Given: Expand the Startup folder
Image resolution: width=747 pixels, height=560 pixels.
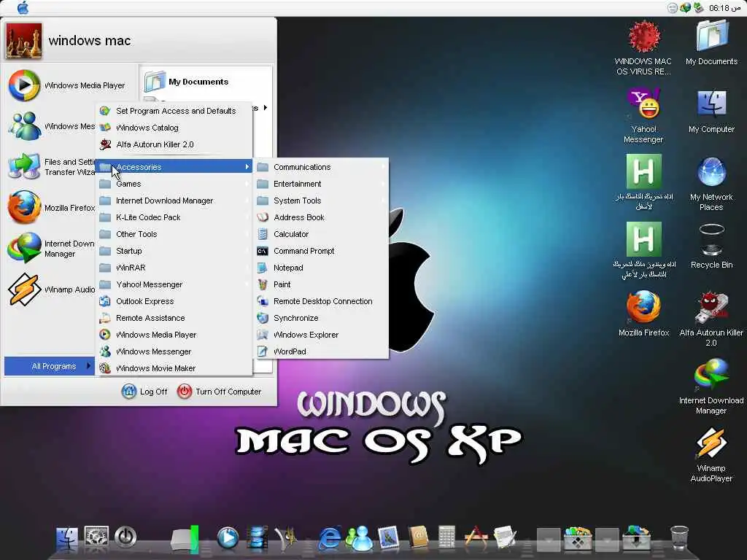Looking at the screenshot, I should tap(174, 251).
